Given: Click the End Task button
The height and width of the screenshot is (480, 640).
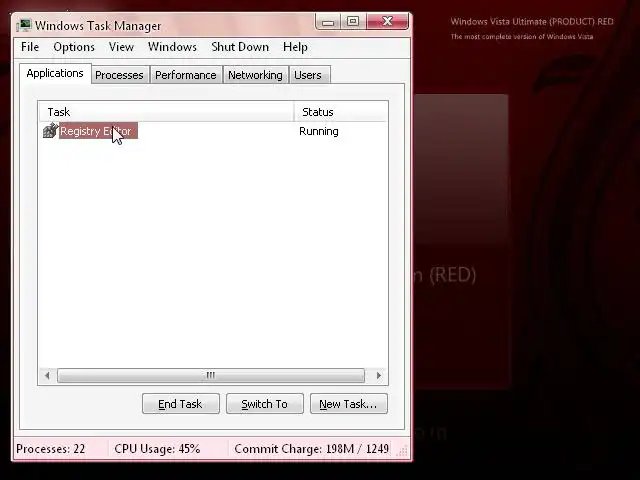Looking at the screenshot, I should tap(181, 404).
